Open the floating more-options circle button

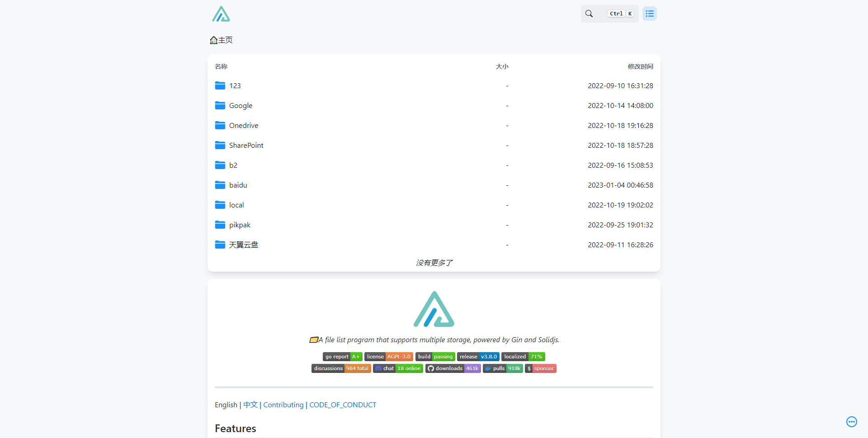(x=851, y=422)
